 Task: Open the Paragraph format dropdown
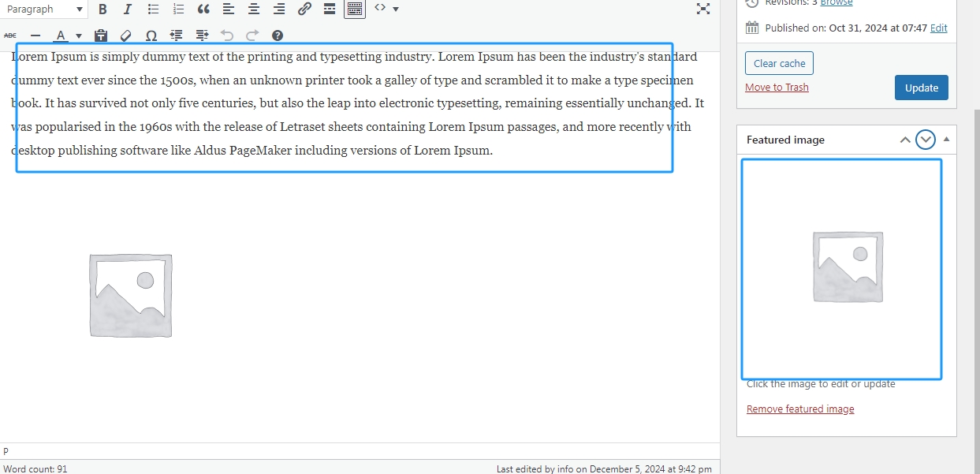click(x=44, y=9)
